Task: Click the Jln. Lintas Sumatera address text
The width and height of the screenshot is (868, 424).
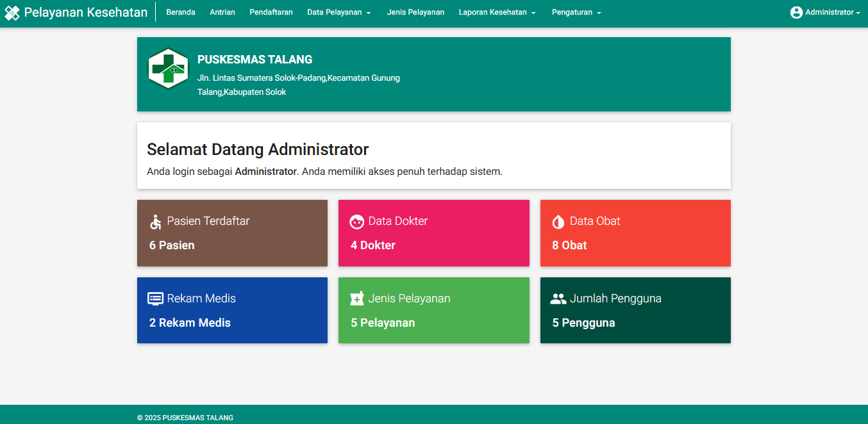Action: click(x=299, y=85)
